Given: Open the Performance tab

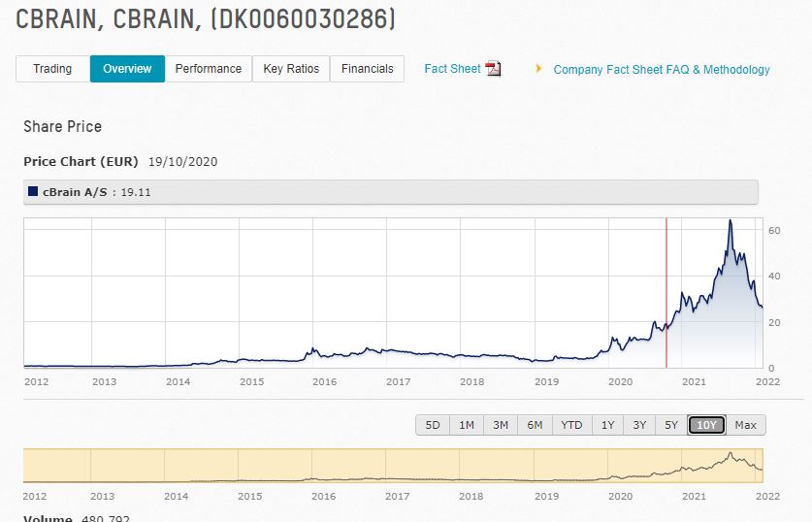Looking at the screenshot, I should click(x=209, y=69).
